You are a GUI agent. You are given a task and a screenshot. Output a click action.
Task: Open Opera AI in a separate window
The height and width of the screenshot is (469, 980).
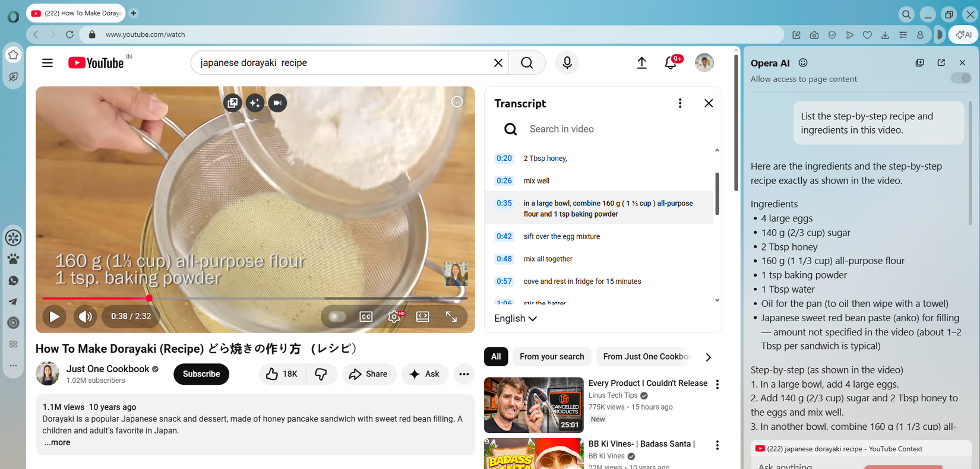(x=941, y=62)
